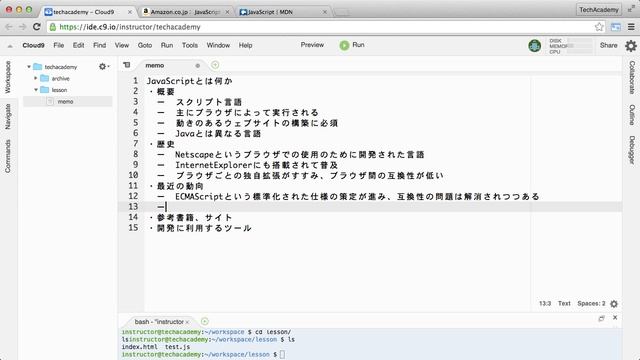
Task: Reload the page with the refresh icon
Action: coord(37,27)
